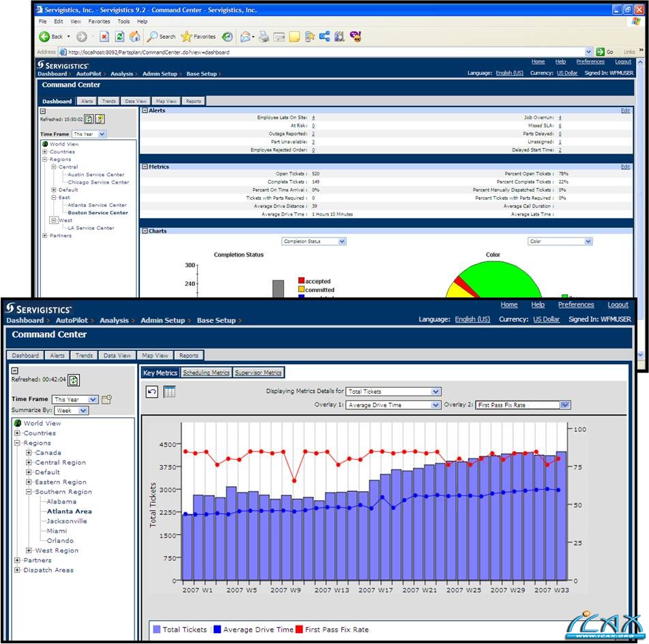Image resolution: width=649 pixels, height=644 pixels.
Task: Expand West Region tree node
Action: 29,551
